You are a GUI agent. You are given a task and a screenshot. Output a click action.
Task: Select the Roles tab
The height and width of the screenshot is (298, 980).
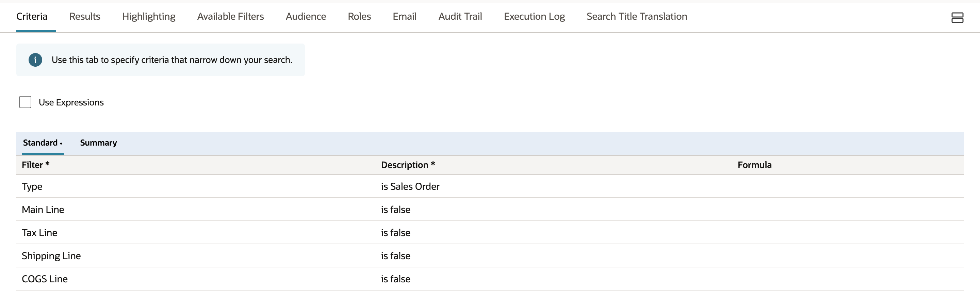coord(360,16)
